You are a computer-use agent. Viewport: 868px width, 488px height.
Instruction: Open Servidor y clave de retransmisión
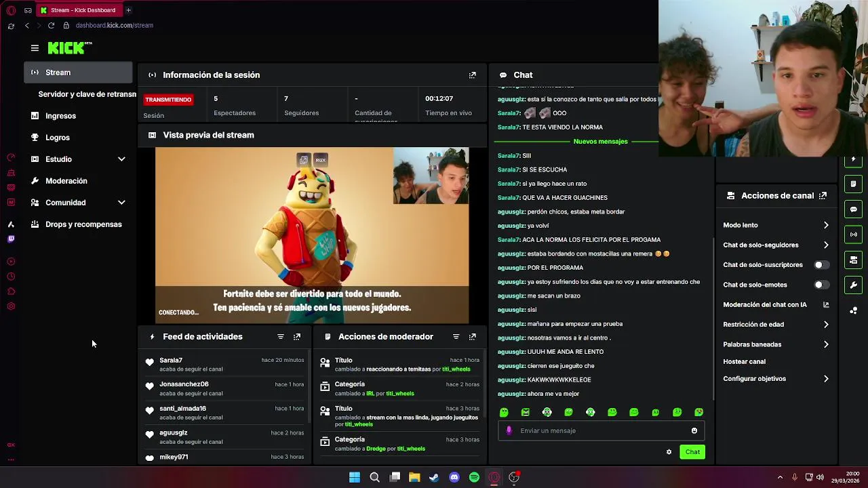[x=87, y=94]
